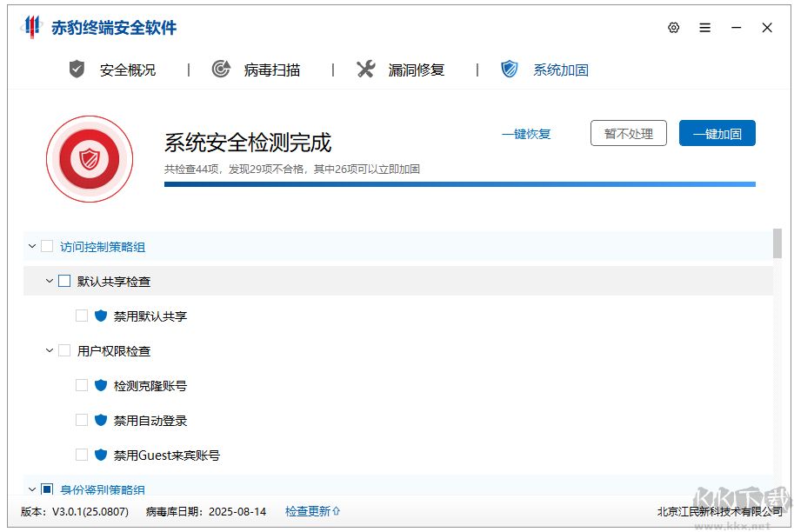This screenshot has height=532, width=794.
Task: Click the vulnerability fix wrench icon
Action: 367,69
